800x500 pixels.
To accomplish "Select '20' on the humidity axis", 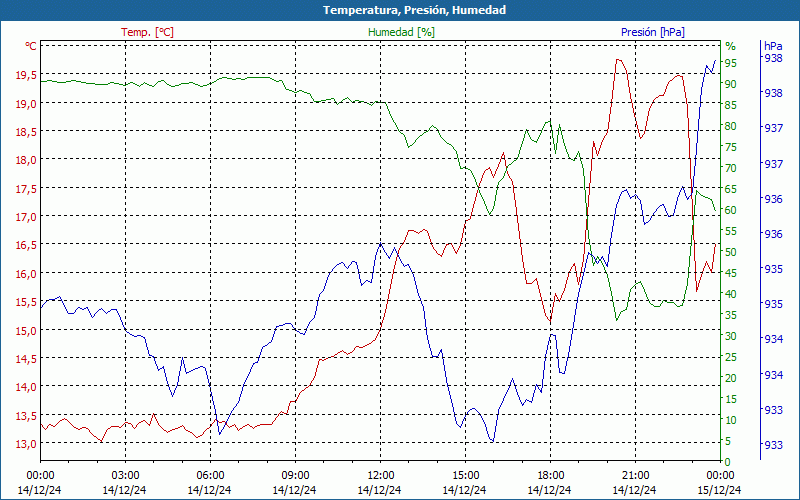I will 731,378.
